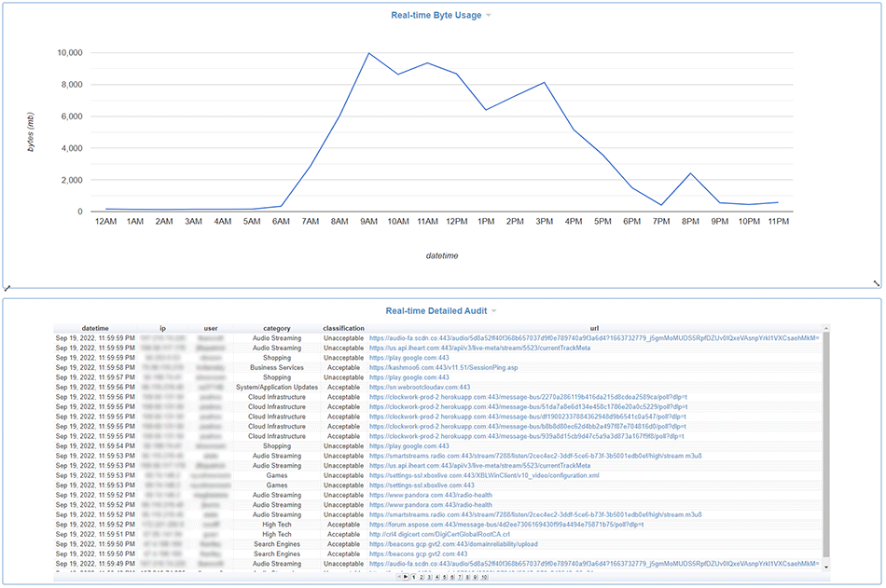Image resolution: width=886 pixels, height=588 pixels.
Task: Open the audio-fa.scdn.co URL in the first row
Action: (x=513, y=339)
